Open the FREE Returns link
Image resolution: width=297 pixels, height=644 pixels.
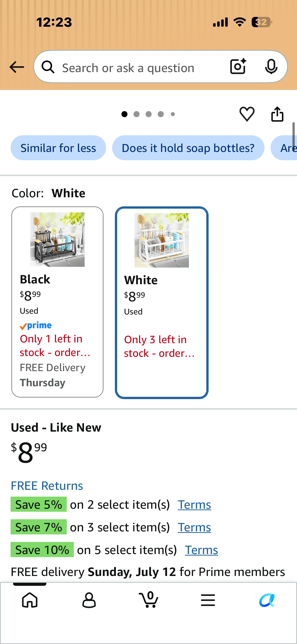click(47, 486)
